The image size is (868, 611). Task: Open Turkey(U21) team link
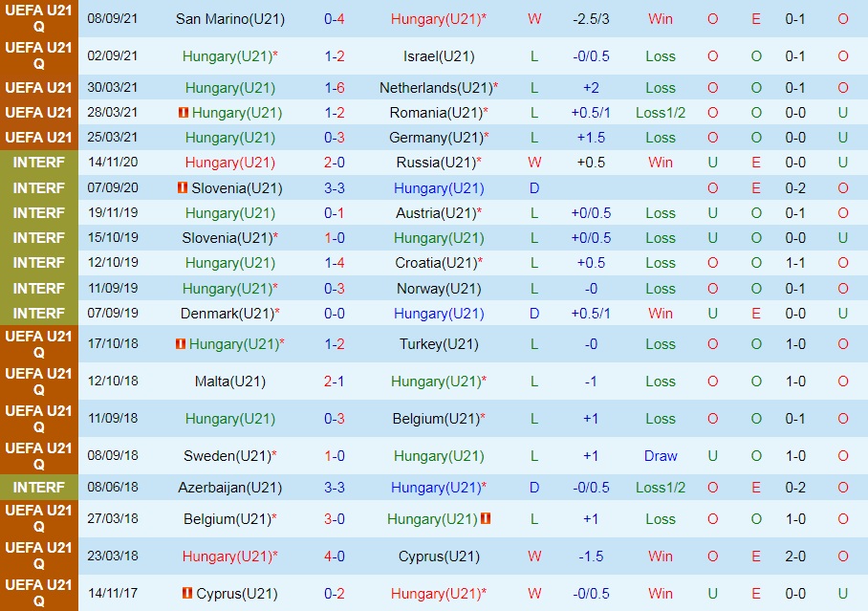pos(439,344)
